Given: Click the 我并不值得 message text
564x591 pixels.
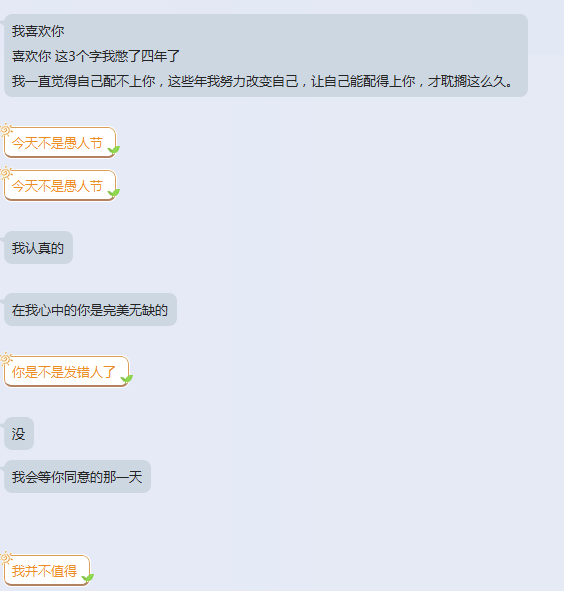Looking at the screenshot, I should point(44,571).
